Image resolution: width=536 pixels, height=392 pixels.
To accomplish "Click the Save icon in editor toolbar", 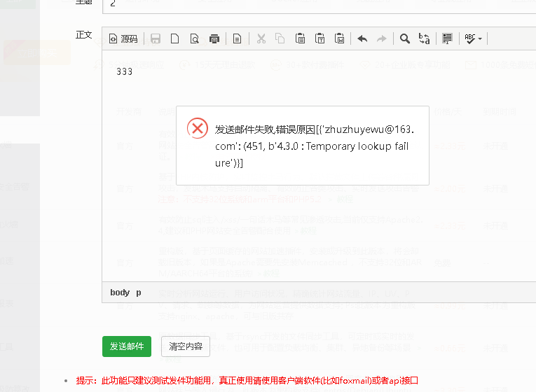I will pos(156,39).
